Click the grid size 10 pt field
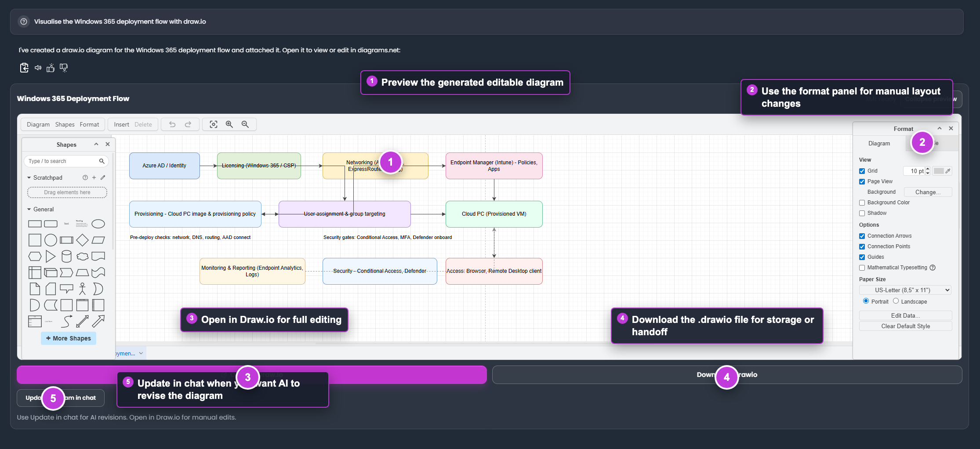Screen dimensions: 980x449 [915, 171]
